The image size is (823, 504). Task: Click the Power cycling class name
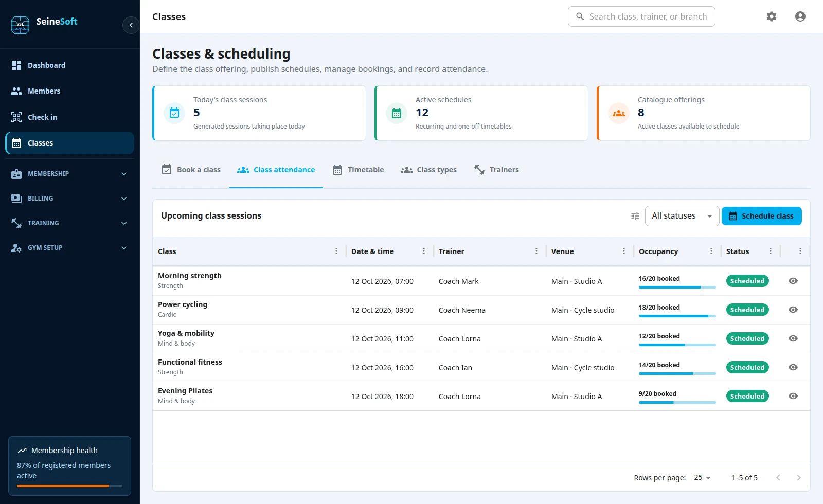[x=183, y=304]
